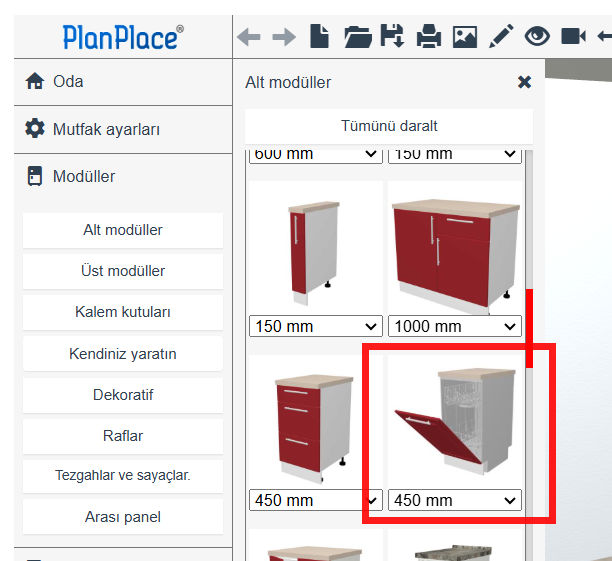Select the dishwasher module thumbnail
Viewport: 612px width, 561px height.
pyautogui.click(x=455, y=422)
